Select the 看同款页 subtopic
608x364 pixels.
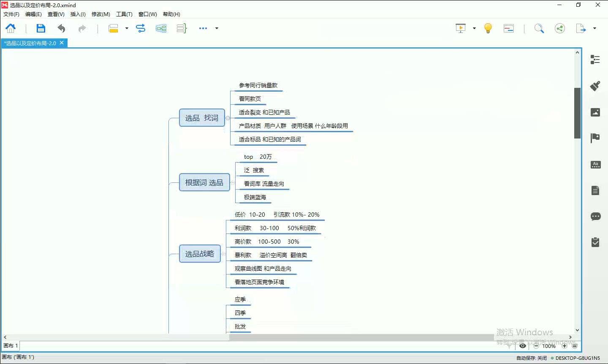pyautogui.click(x=250, y=99)
